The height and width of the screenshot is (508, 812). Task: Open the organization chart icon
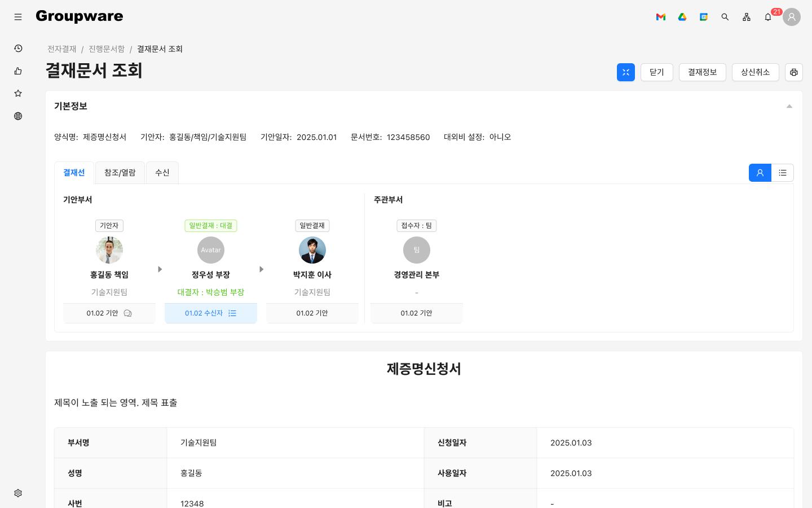tap(747, 17)
